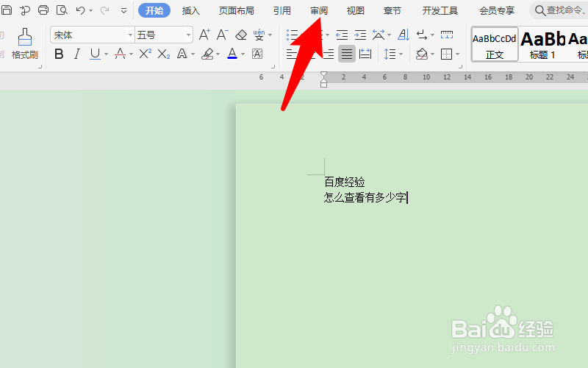
Task: Click the Sort icon
Action: (404, 35)
